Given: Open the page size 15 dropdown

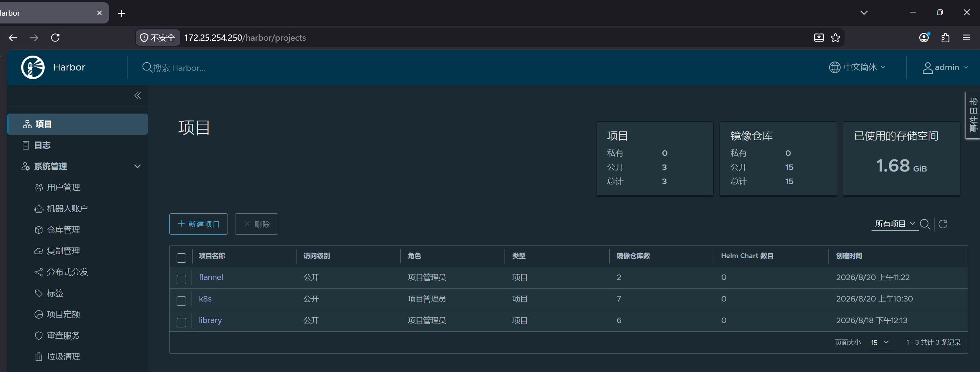Looking at the screenshot, I should coord(880,342).
